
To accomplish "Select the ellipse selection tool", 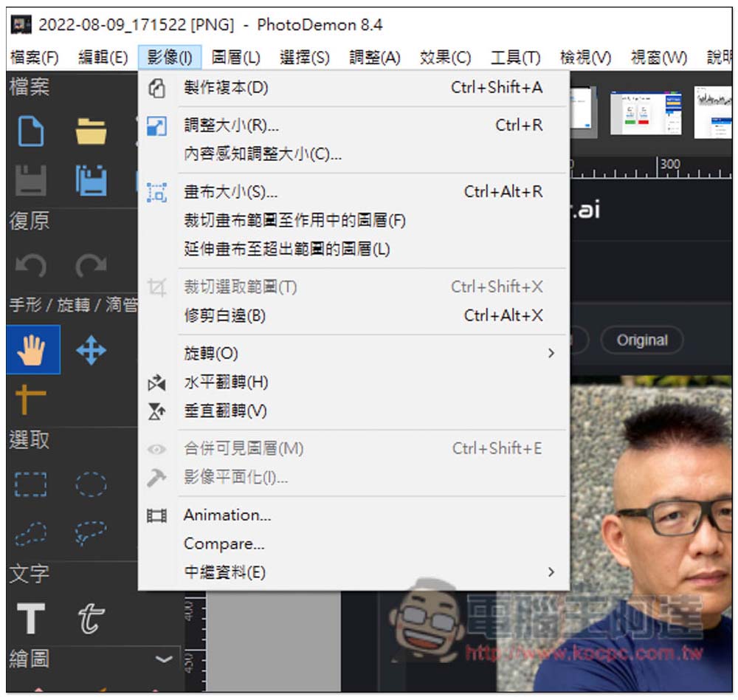I will (91, 485).
